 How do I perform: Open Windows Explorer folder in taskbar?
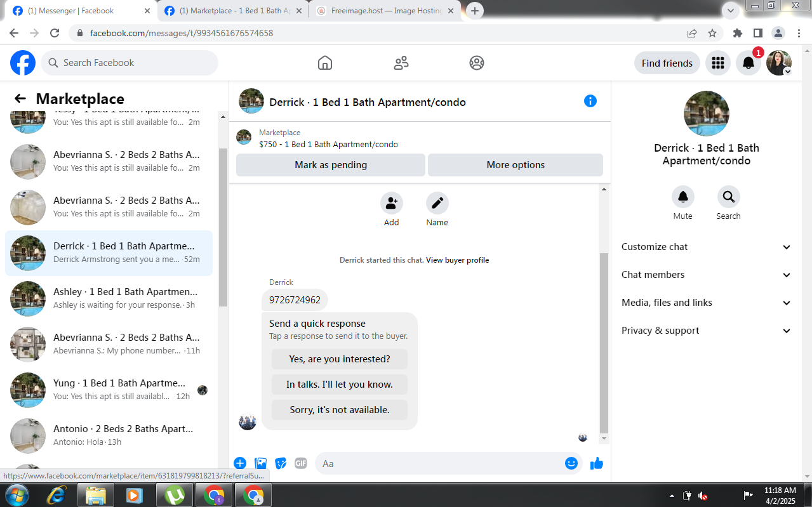pyautogui.click(x=95, y=495)
